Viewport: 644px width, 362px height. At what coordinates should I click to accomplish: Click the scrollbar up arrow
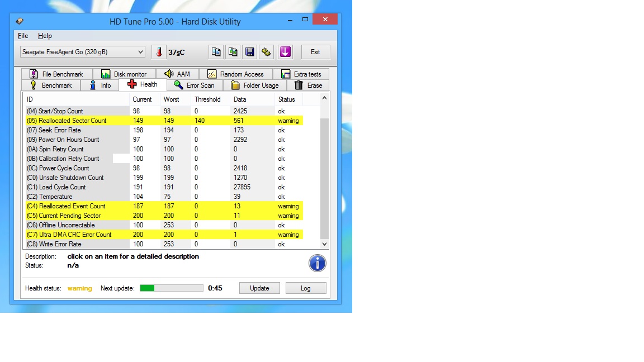[x=324, y=98]
